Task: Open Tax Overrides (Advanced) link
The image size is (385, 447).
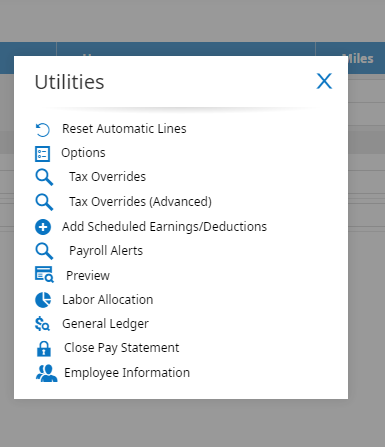Action: pos(140,202)
